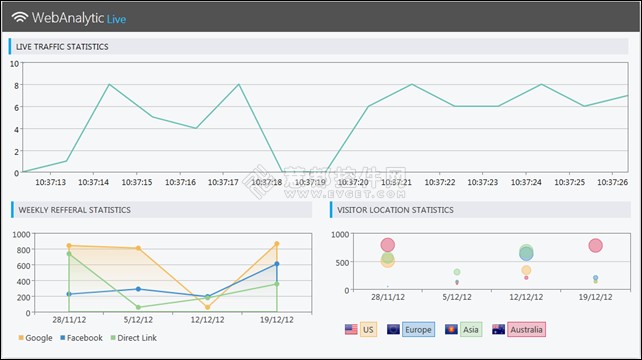This screenshot has height=360, width=642.
Task: Click the Asia flag icon
Action: (x=451, y=329)
